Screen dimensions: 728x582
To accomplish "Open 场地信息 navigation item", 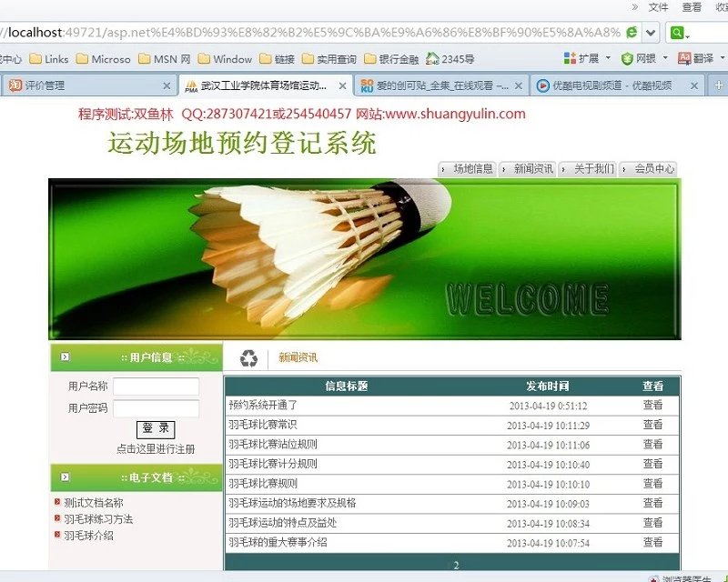I will pyautogui.click(x=467, y=169).
